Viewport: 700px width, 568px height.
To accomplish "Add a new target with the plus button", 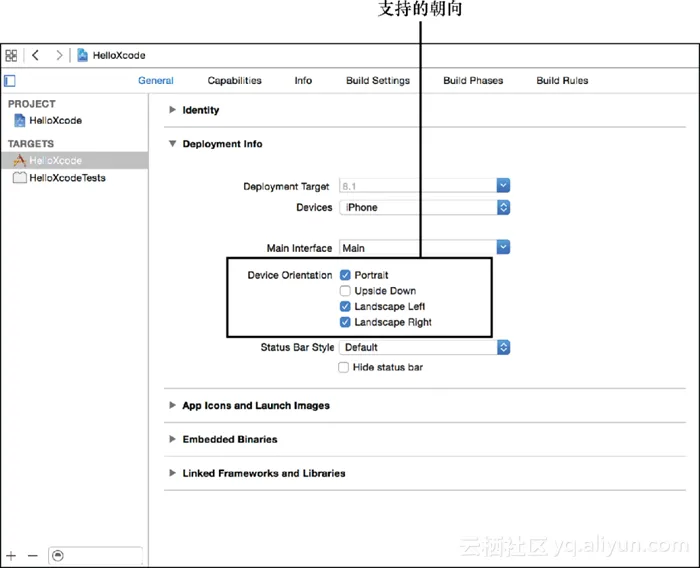I will point(11,555).
